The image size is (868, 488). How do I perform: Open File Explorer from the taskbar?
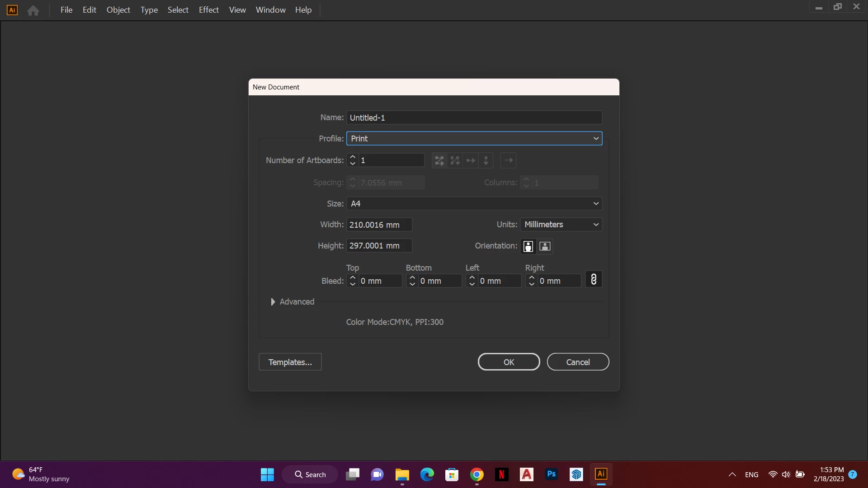point(402,474)
